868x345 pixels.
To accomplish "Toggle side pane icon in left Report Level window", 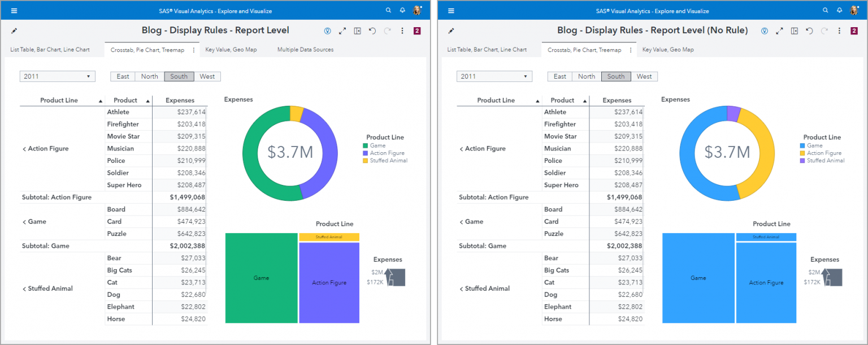I will click(357, 31).
